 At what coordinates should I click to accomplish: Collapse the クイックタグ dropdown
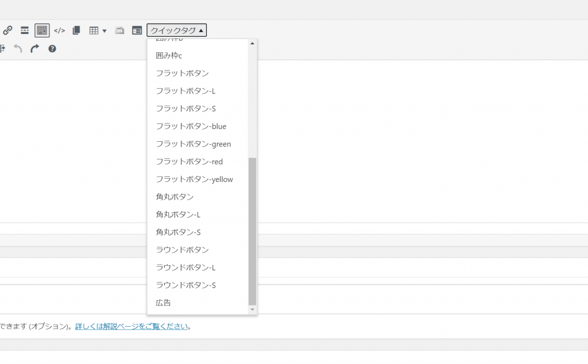pyautogui.click(x=176, y=30)
